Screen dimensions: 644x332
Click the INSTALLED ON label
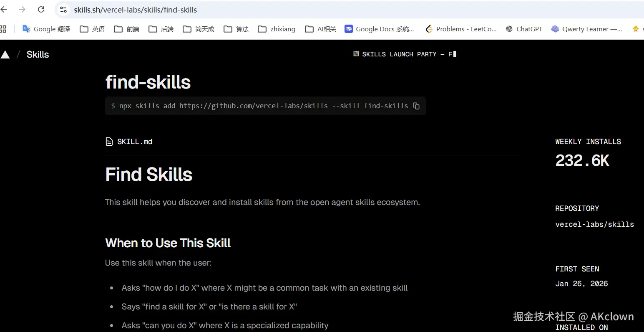pyautogui.click(x=581, y=327)
